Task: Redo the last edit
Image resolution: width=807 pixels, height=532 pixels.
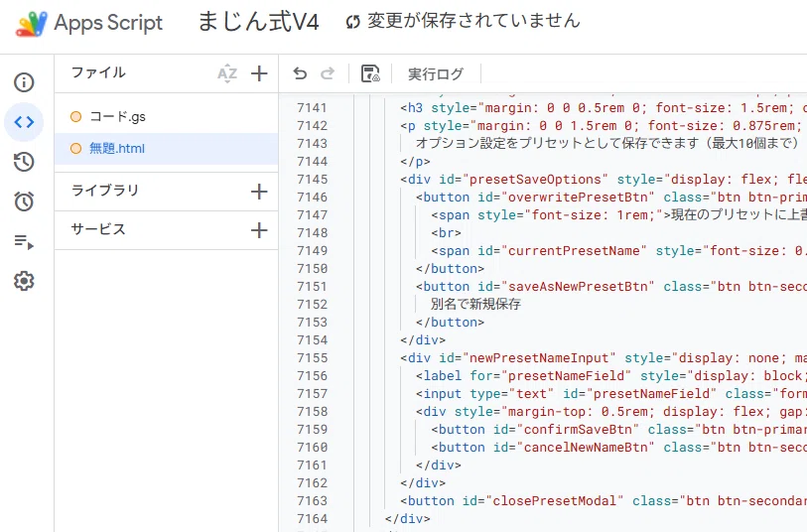Action: (328, 73)
